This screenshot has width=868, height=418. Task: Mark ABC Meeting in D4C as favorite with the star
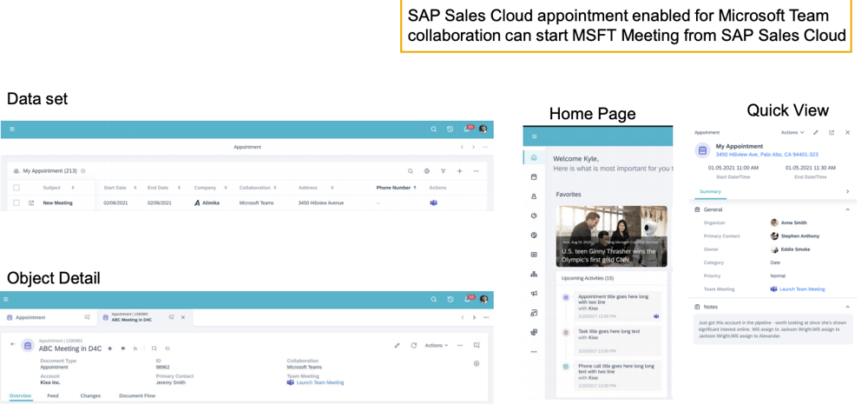click(x=109, y=348)
